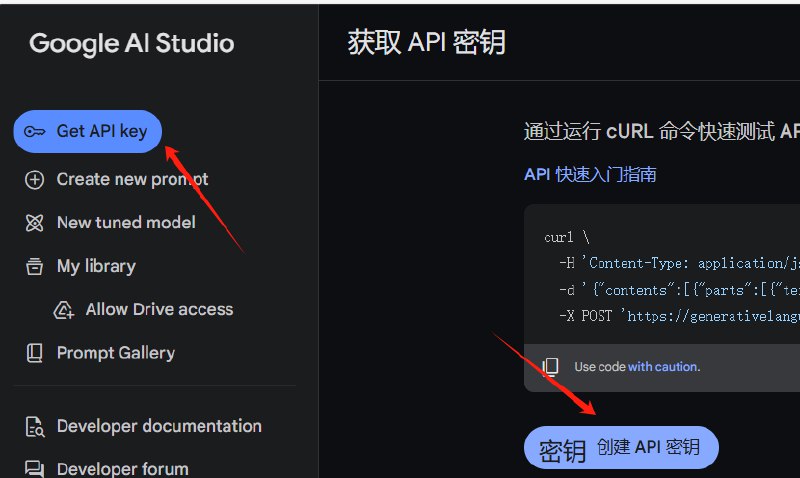Click the 'curl \' line in code block
Viewport: 800px width, 478px height.
point(567,238)
